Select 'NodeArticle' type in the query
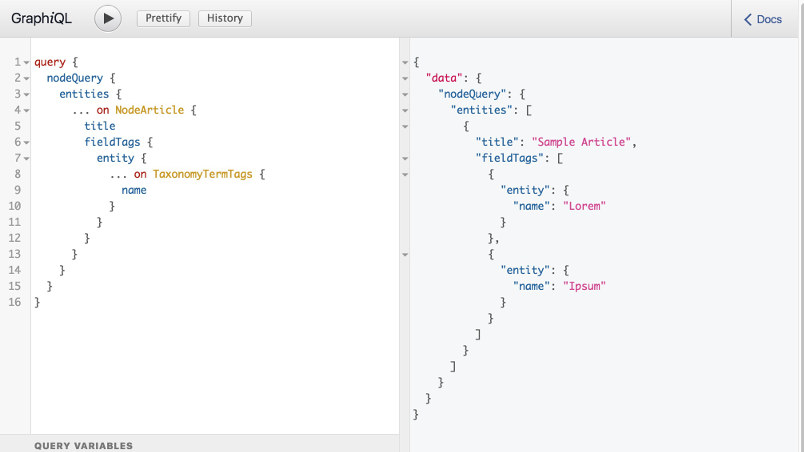804x452 pixels. (149, 110)
